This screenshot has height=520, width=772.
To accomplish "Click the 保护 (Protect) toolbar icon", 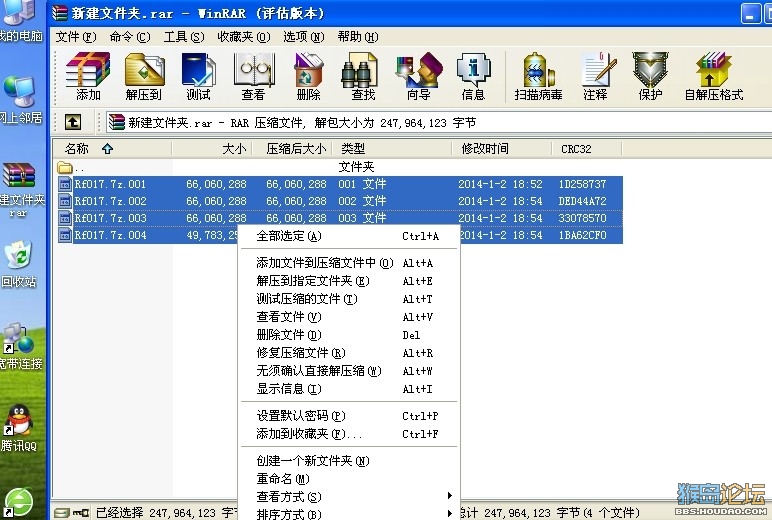I will (650, 76).
